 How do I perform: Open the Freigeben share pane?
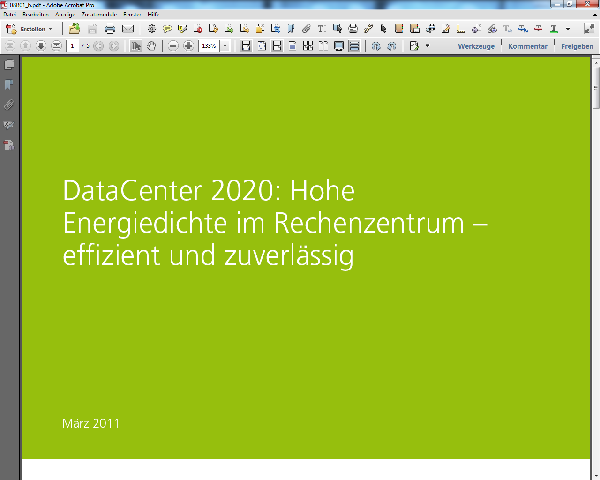click(577, 46)
